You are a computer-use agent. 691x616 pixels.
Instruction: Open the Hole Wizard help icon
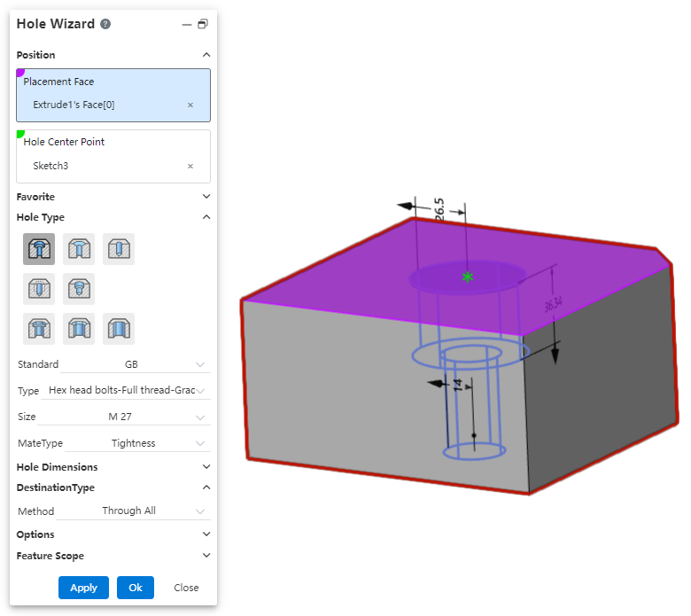pos(105,25)
